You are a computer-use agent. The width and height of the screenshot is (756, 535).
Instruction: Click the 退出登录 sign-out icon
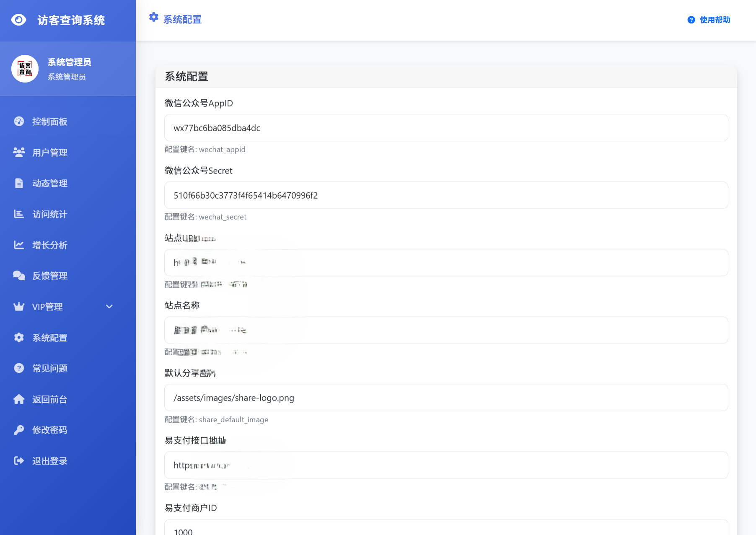(19, 461)
